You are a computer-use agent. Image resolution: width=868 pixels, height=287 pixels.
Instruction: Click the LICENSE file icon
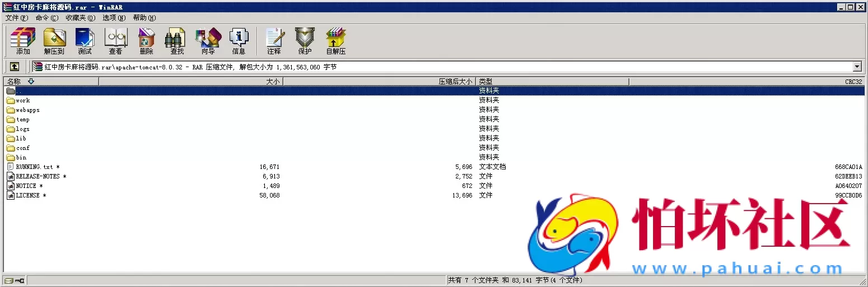pyautogui.click(x=11, y=195)
